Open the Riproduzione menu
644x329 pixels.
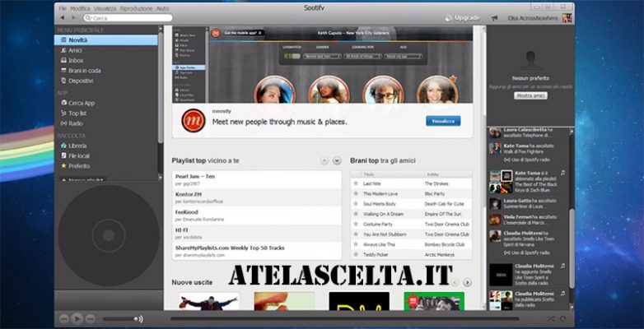pyautogui.click(x=136, y=8)
